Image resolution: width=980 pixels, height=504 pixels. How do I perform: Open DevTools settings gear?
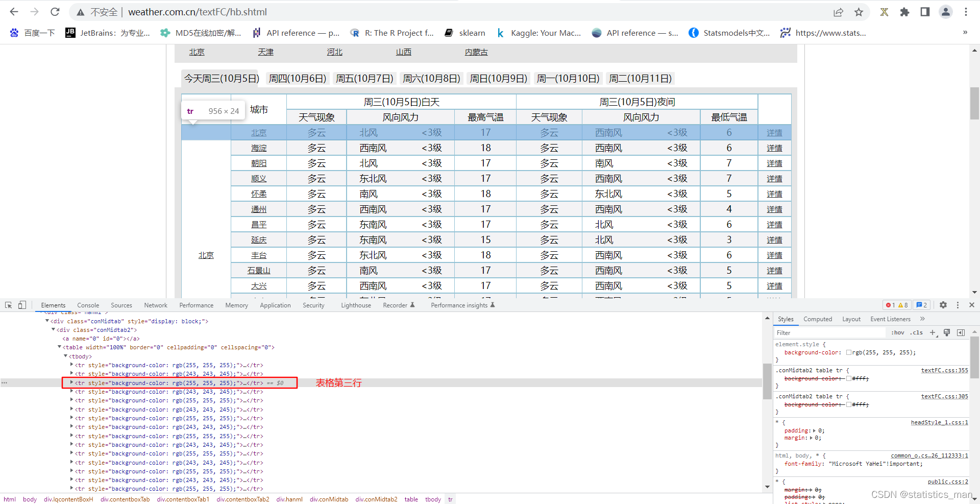(x=943, y=305)
